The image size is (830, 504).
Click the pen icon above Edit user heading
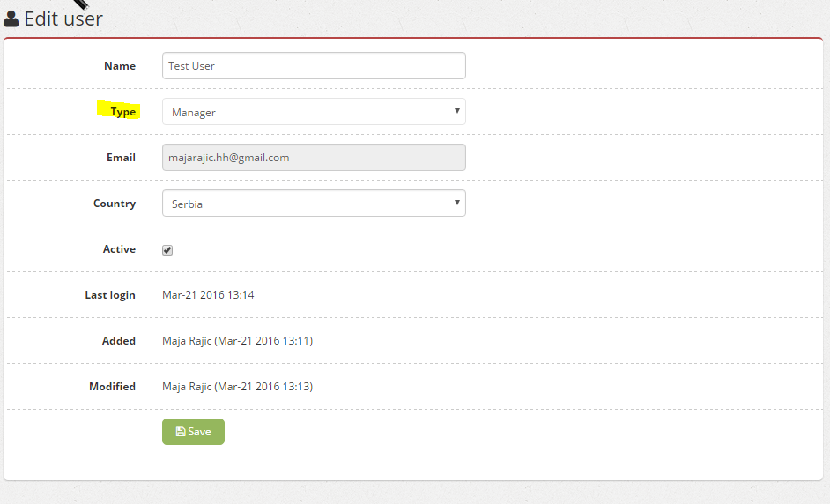(80, 4)
